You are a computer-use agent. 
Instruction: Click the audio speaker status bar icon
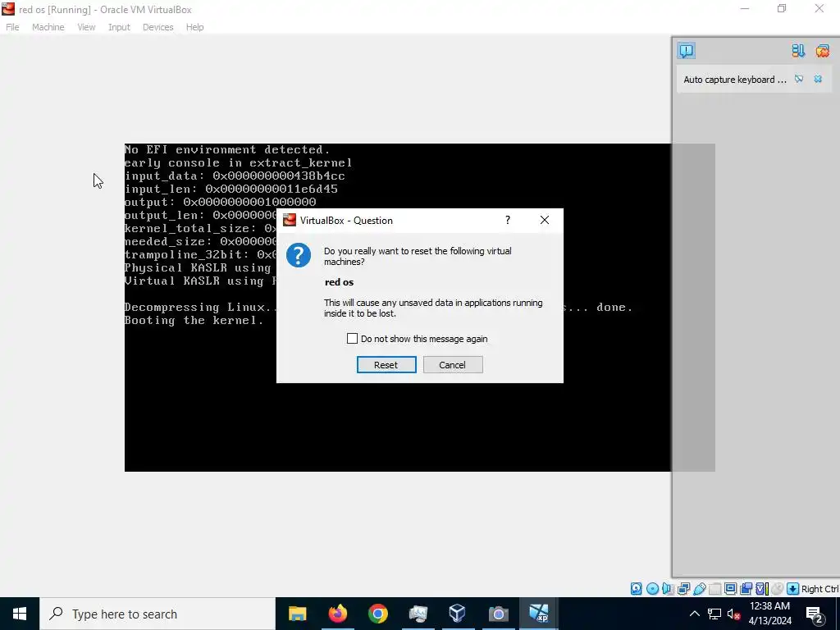[x=668, y=589]
